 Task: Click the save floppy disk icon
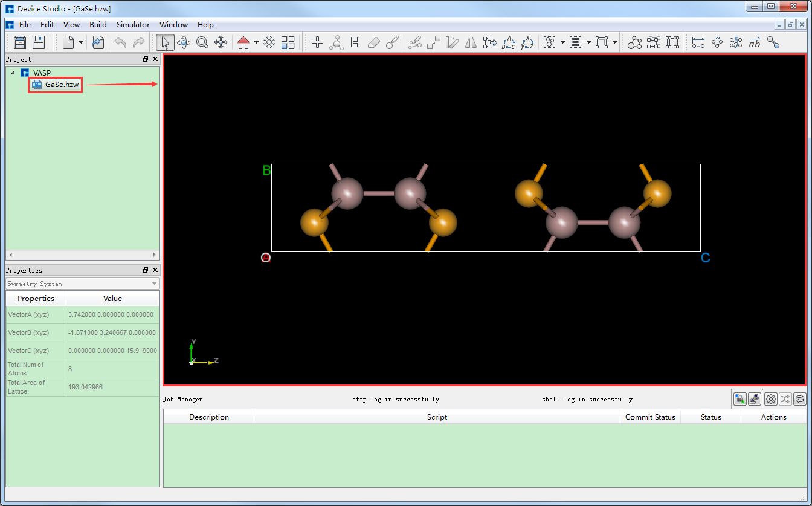click(x=39, y=42)
